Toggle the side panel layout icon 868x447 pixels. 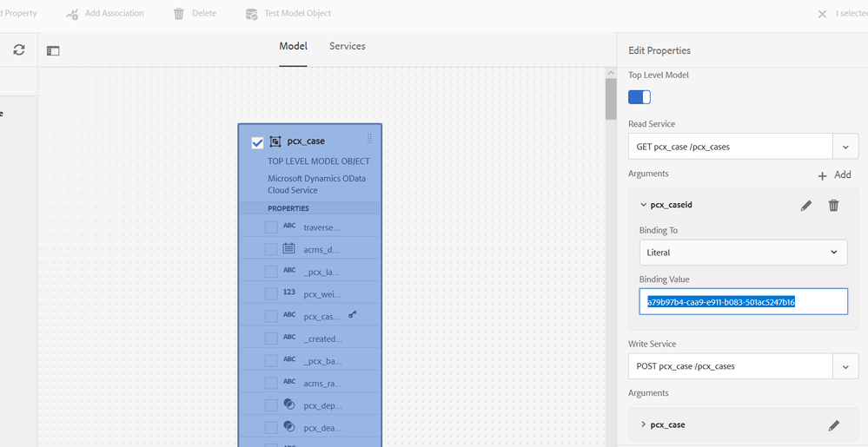(x=53, y=51)
